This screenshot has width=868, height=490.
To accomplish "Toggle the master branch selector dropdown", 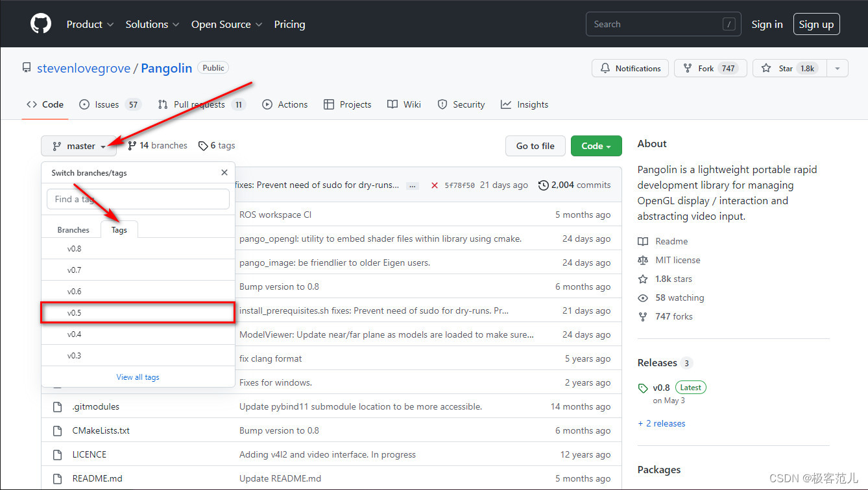I will click(78, 146).
